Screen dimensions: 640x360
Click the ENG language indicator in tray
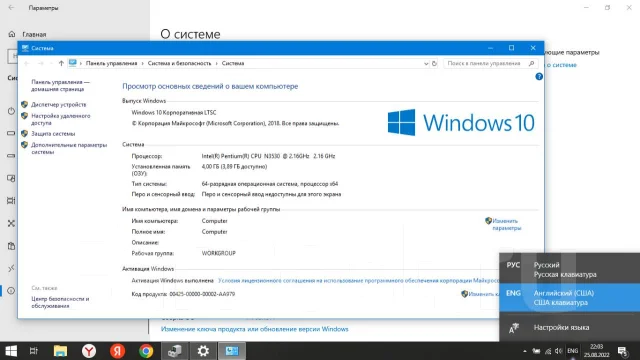573,351
